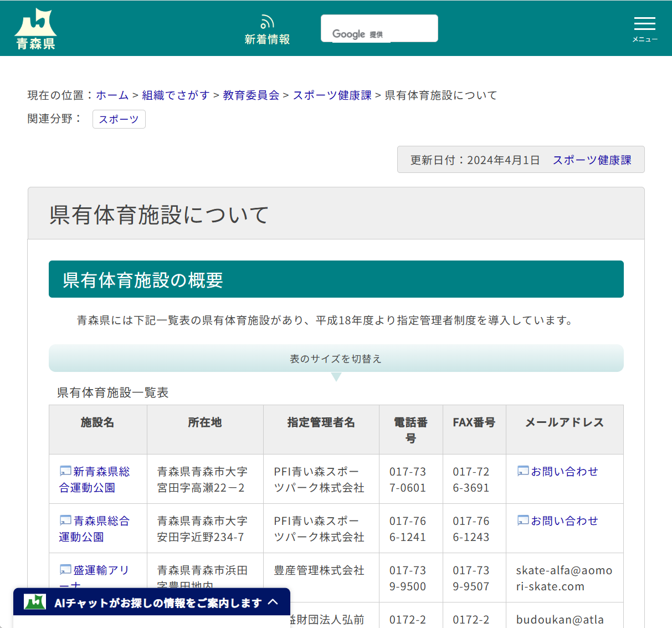
Task: Select the スポーツ category tag
Action: (x=119, y=119)
